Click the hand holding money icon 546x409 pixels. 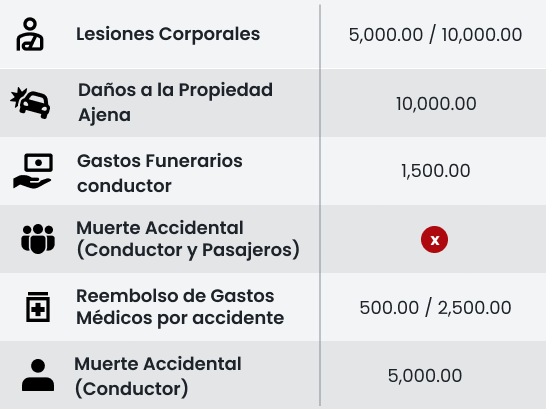click(33, 171)
